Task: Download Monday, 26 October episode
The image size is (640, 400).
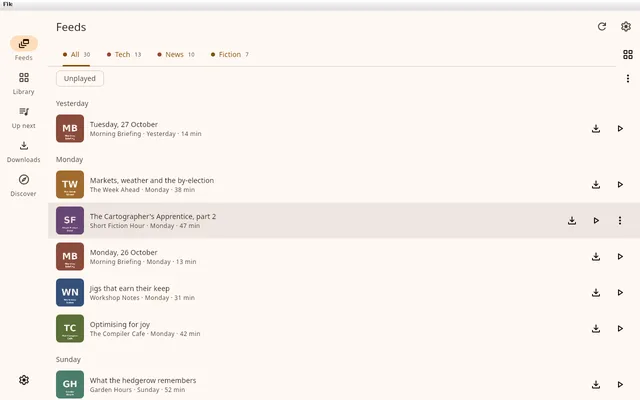Action: pyautogui.click(x=596, y=256)
